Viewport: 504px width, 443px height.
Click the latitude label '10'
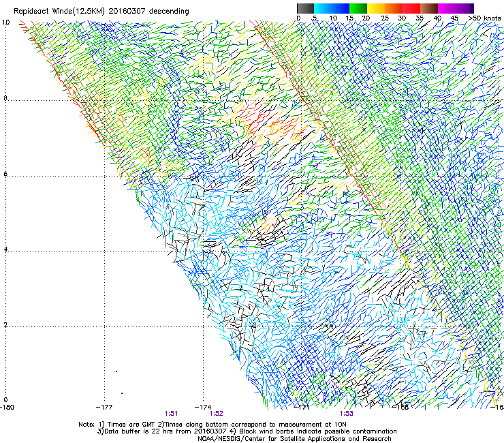click(x=5, y=22)
